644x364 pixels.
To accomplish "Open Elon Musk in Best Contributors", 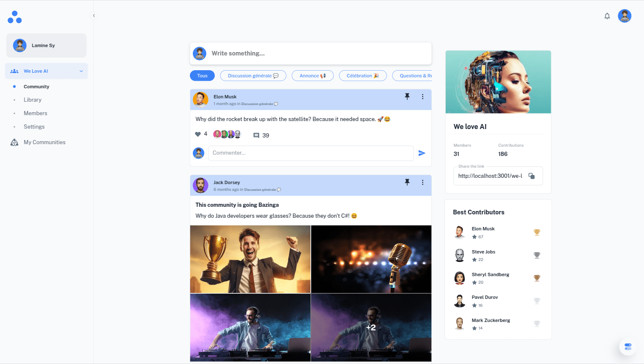I will point(483,229).
